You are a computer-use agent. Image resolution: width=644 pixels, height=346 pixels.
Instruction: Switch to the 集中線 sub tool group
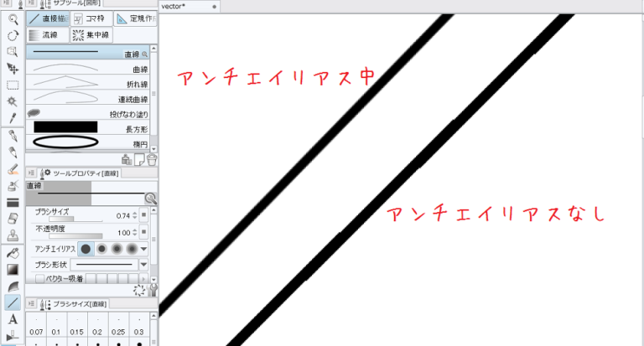pyautogui.click(x=89, y=35)
